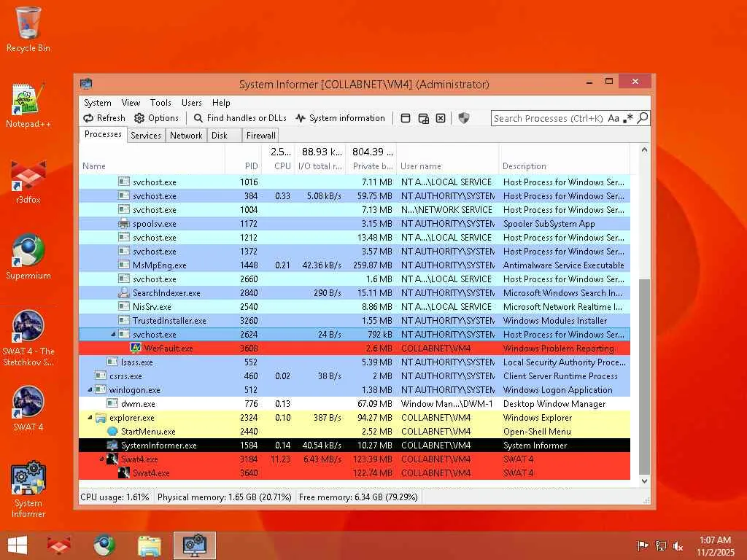Toggle case sensitive search Aa

(614, 118)
